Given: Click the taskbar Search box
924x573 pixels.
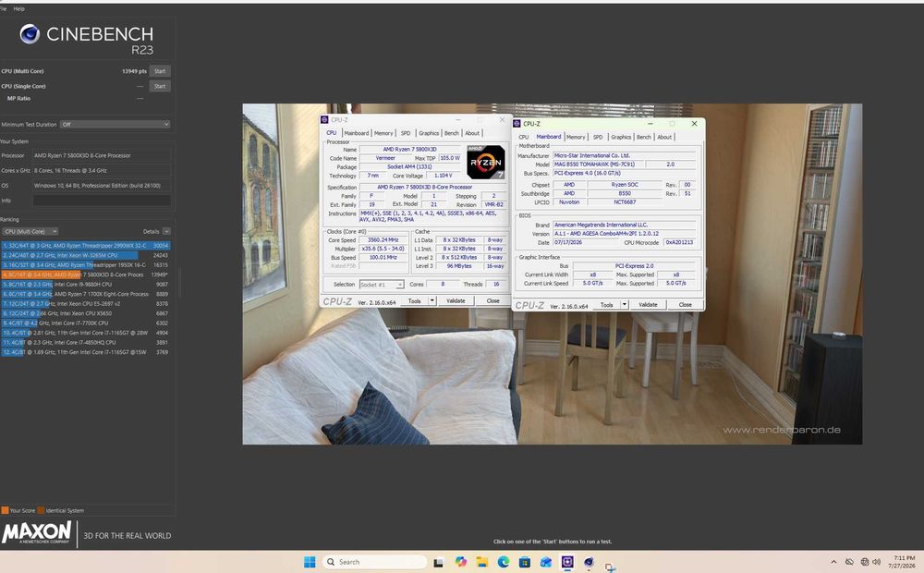Looking at the screenshot, I should coord(374,562).
